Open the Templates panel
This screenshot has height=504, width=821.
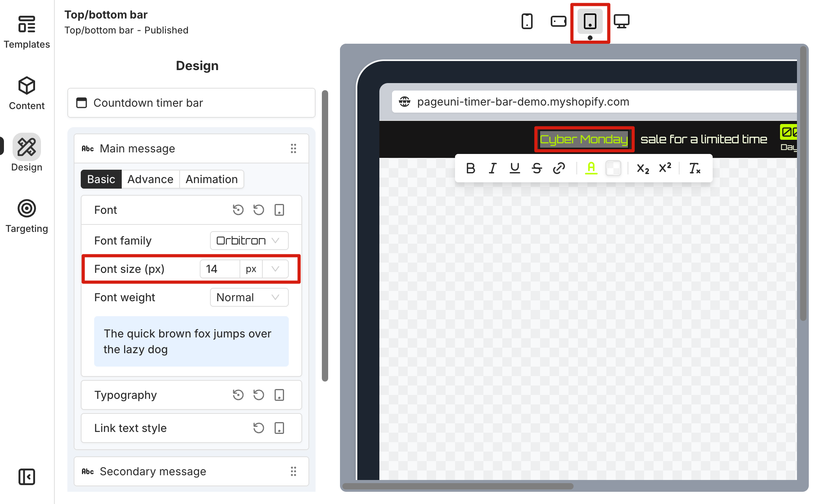[27, 32]
